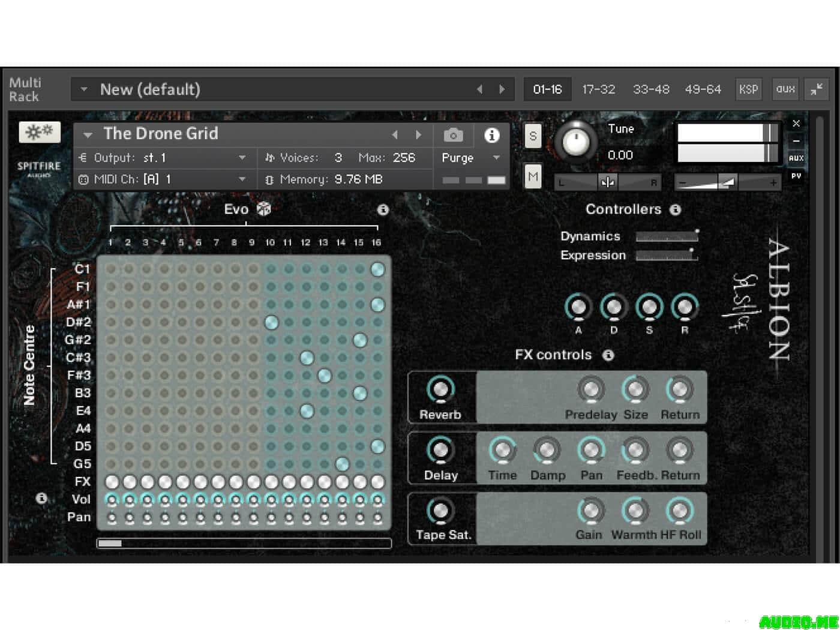Click the info icon beside Vol row
Image resolution: width=840 pixels, height=630 pixels.
point(41,498)
